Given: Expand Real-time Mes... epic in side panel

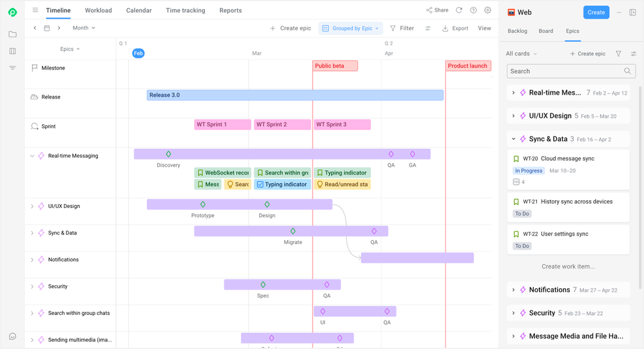Looking at the screenshot, I should point(513,93).
